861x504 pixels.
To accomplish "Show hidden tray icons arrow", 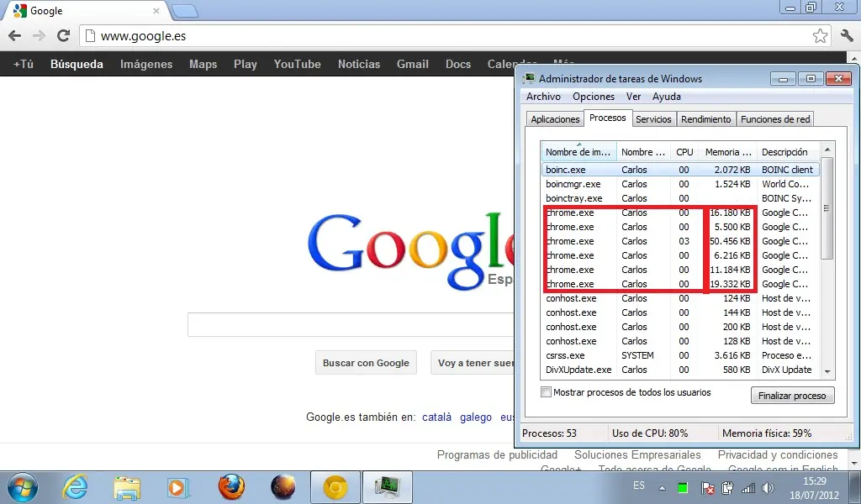I will (x=663, y=487).
